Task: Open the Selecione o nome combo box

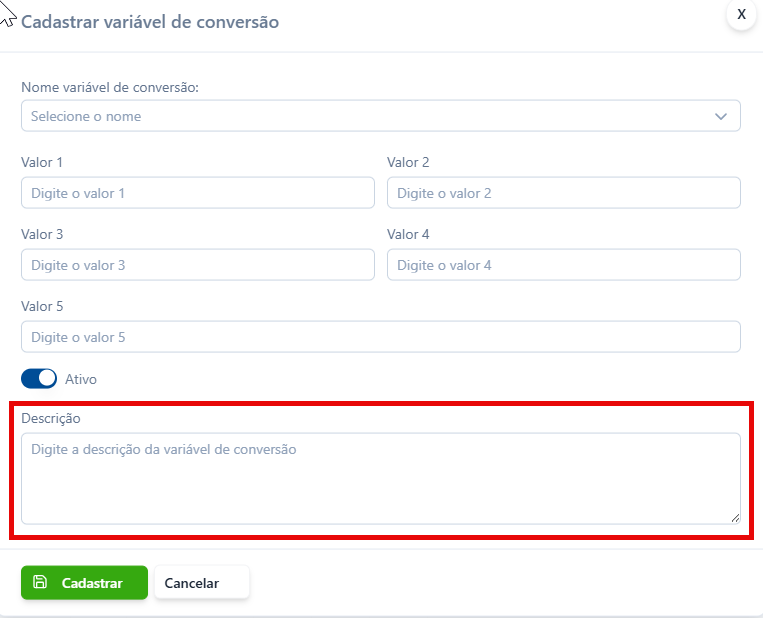Action: tap(381, 116)
